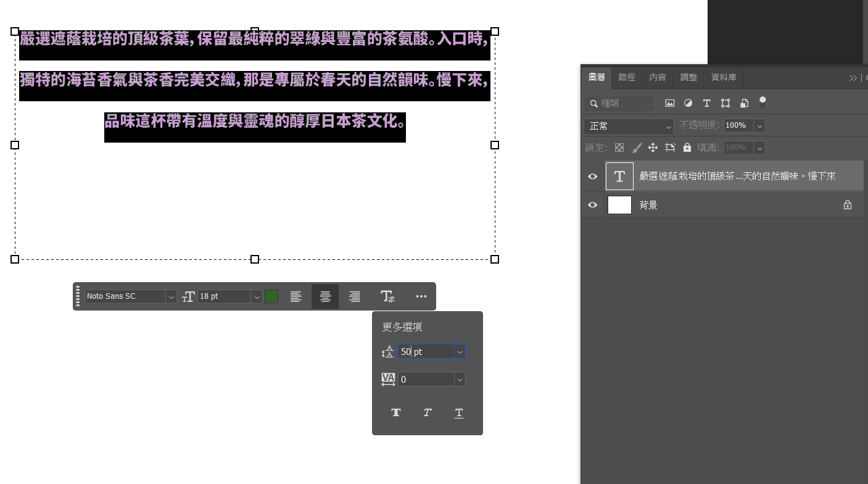Click the tracking VA icon
The height and width of the screenshot is (484, 868).
[x=388, y=380]
